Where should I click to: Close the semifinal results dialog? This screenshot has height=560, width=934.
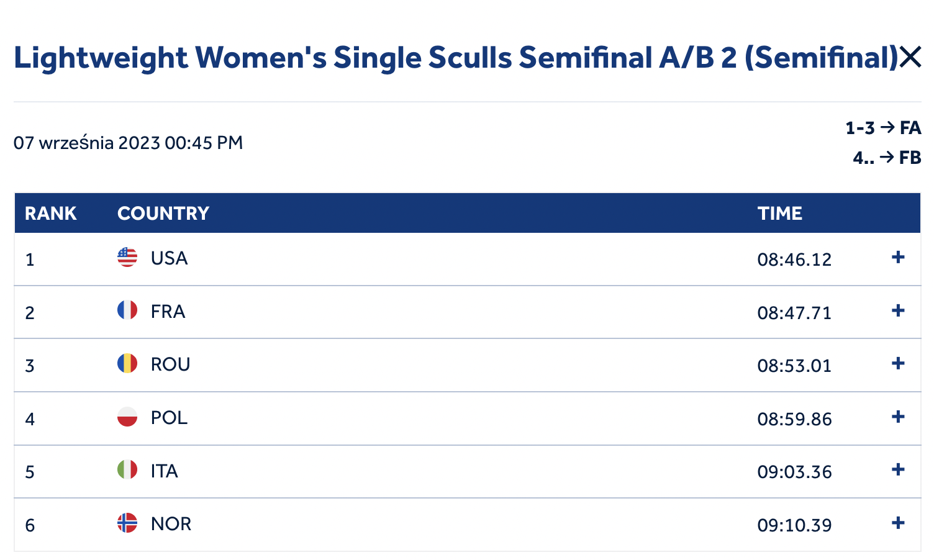[910, 58]
